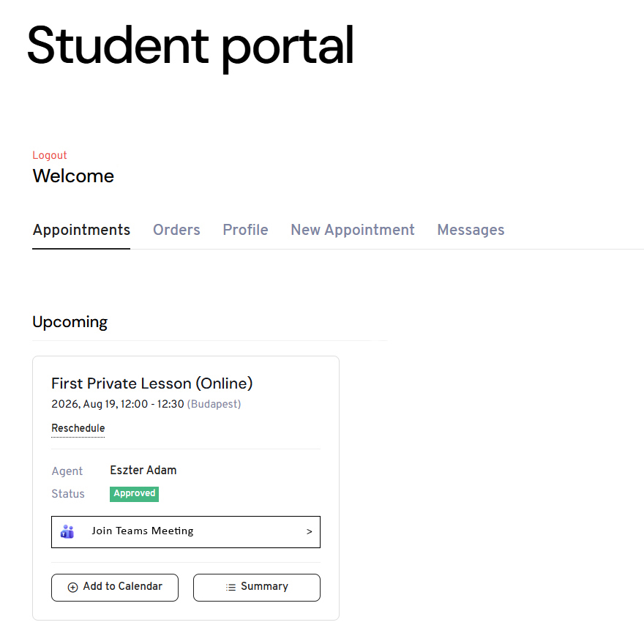Switch to the Orders tab

click(176, 230)
